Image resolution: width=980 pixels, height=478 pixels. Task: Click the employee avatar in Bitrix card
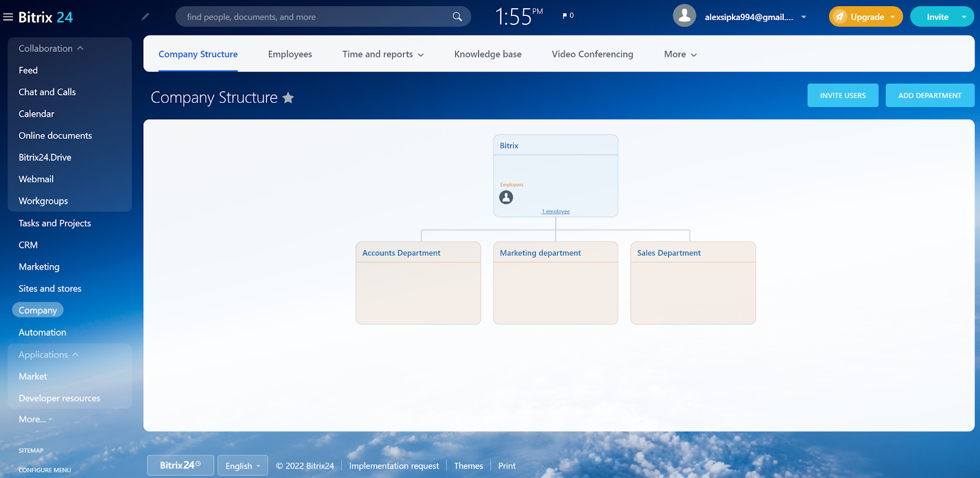point(506,197)
